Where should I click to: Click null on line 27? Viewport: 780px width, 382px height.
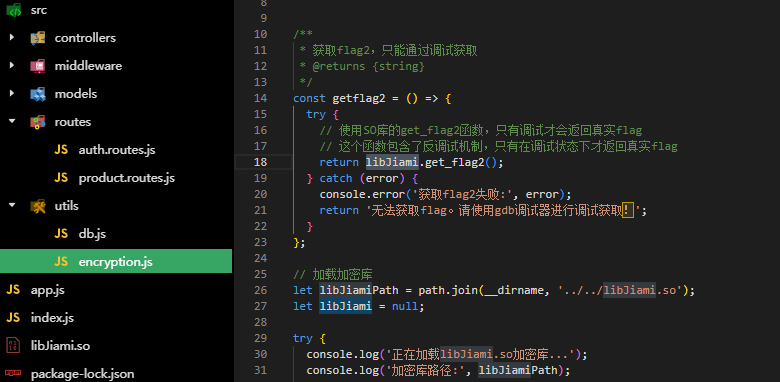[405, 306]
